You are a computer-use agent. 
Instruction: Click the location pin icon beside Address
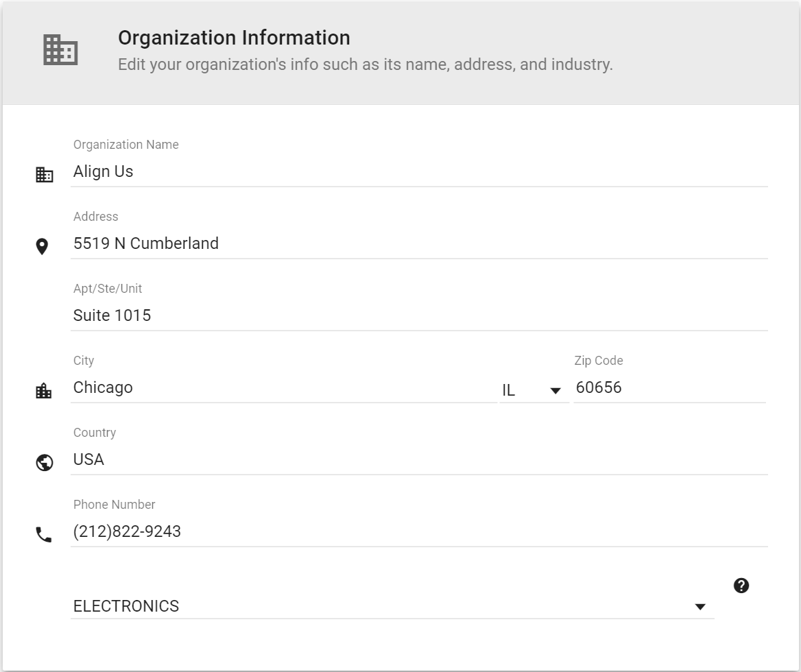click(43, 247)
